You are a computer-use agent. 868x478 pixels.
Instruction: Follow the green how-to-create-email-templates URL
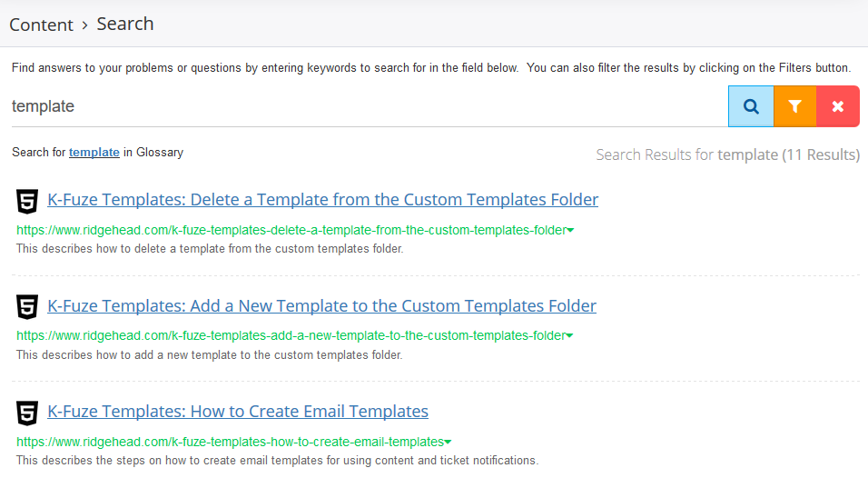[230, 442]
